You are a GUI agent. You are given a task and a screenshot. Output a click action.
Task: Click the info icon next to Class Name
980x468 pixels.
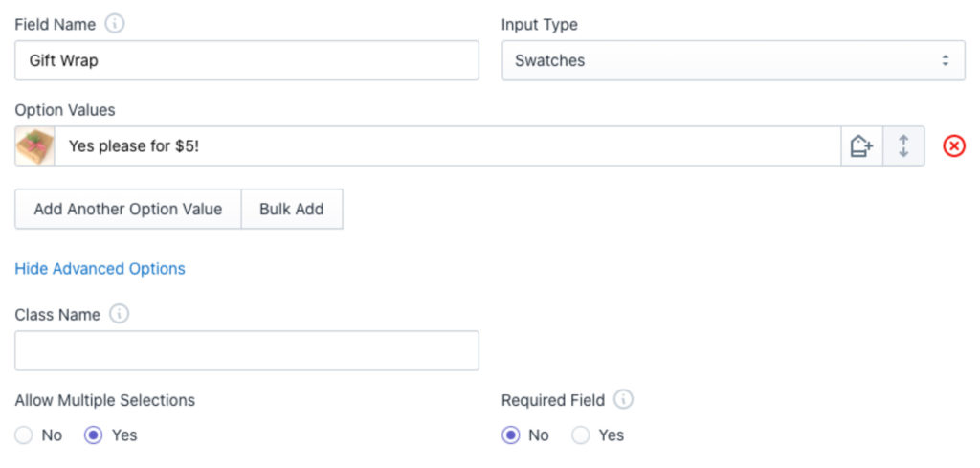click(x=119, y=314)
